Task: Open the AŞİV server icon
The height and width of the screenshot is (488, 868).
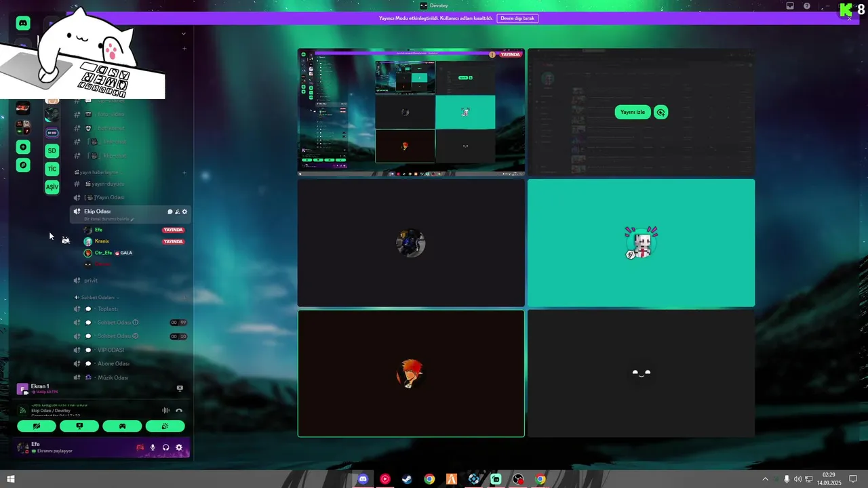Action: 52,186
